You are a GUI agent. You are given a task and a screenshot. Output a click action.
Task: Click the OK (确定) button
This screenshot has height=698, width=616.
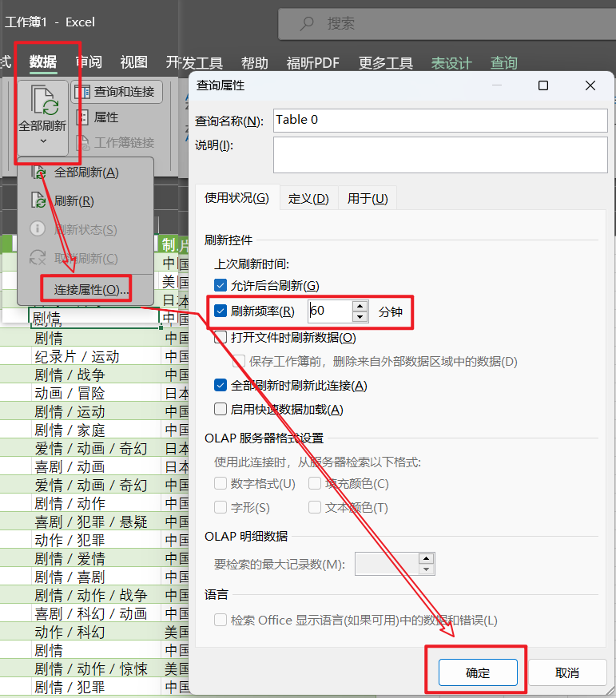(x=478, y=673)
